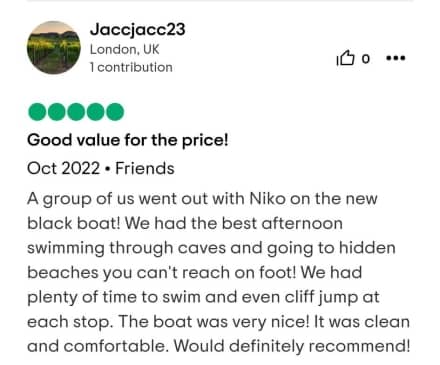Image resolution: width=440 pixels, height=365 pixels.
Task: Open Jaccjacc23's round profile picture
Action: 54,48
